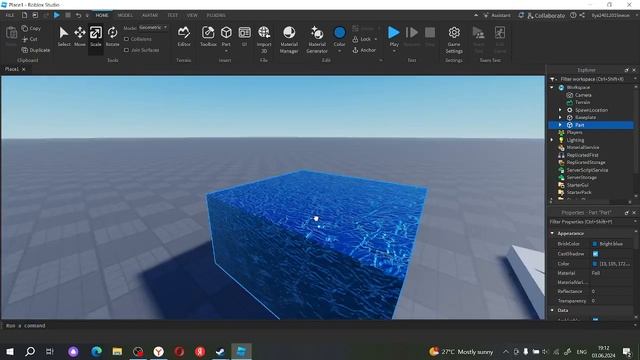Switch to the MODEL tab
The image size is (640, 360).
coord(125,15)
